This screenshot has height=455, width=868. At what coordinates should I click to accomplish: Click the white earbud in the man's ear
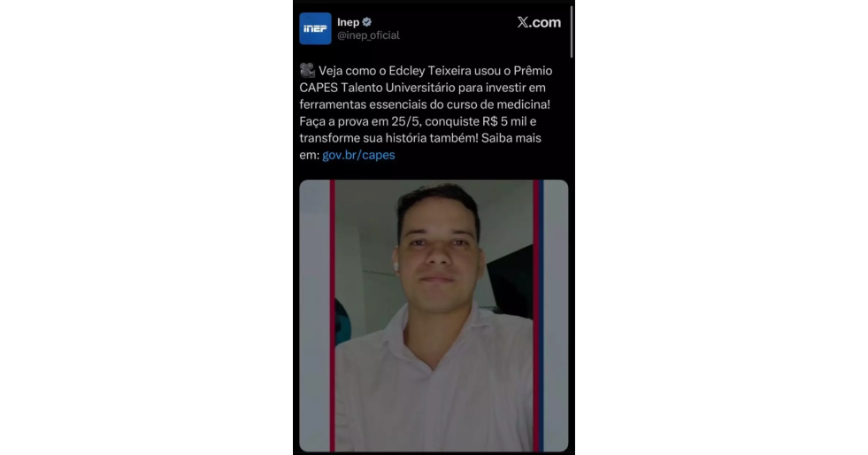(396, 266)
